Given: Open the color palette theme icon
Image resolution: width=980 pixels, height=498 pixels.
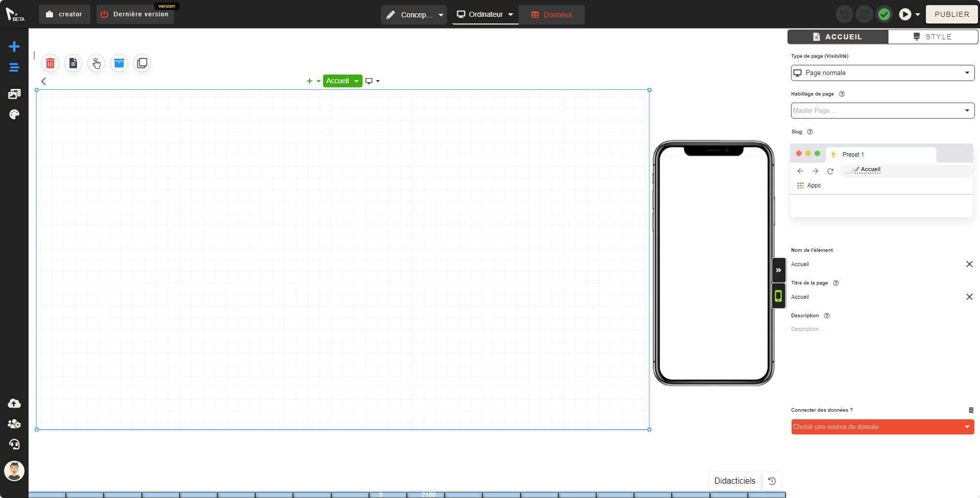Looking at the screenshot, I should click(14, 114).
